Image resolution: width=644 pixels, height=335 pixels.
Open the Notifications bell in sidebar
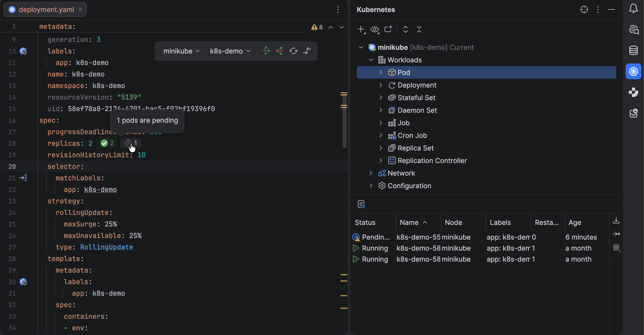633,9
